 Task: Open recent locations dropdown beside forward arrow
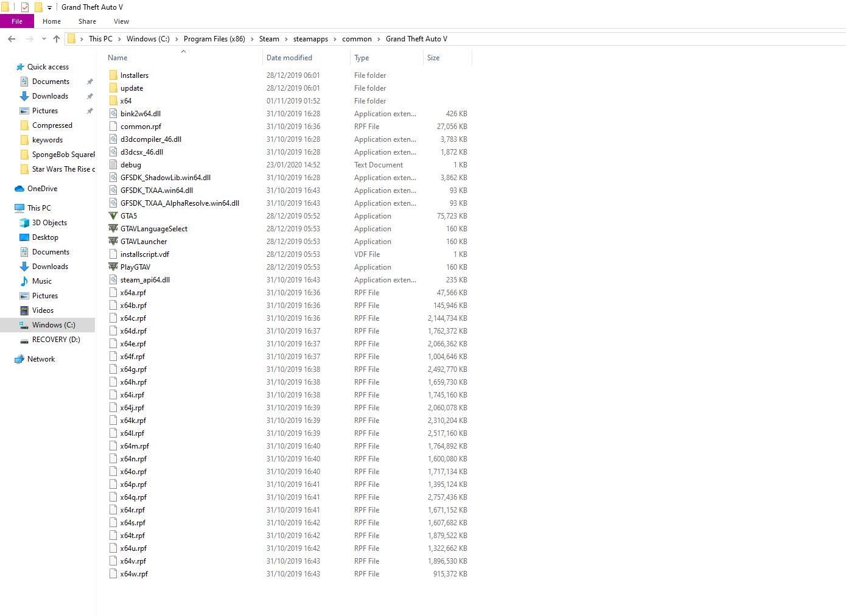43,38
